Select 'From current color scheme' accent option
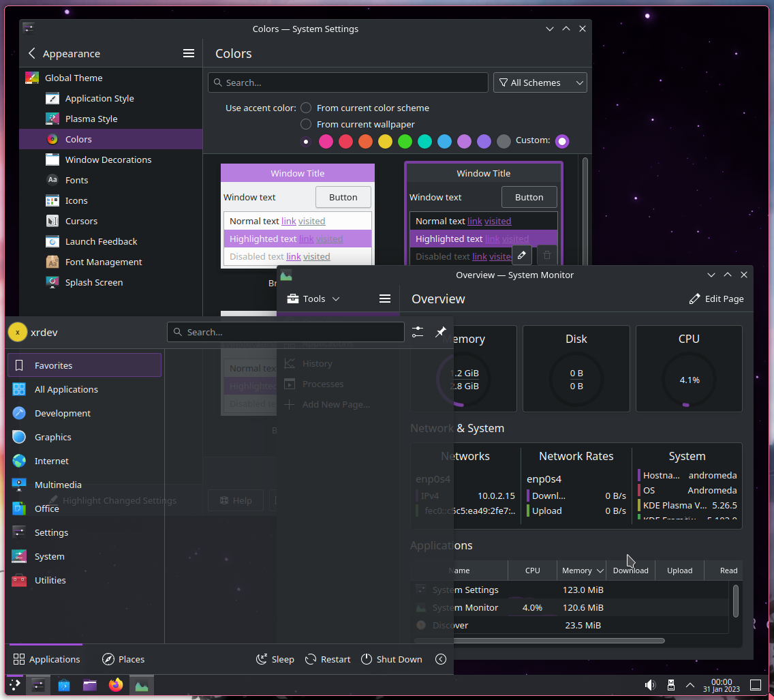The height and width of the screenshot is (700, 774). click(x=305, y=108)
